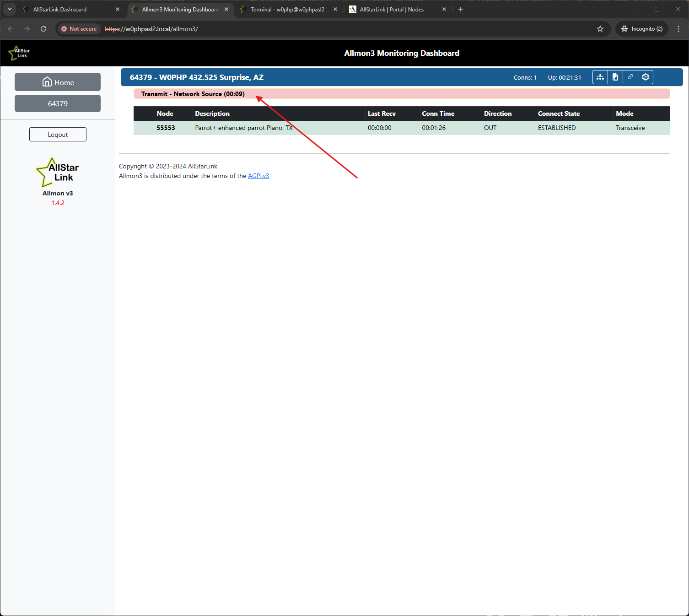Screen dimensions: 689x616
Task: Select the checkbox for node 55553
Action: click(141, 128)
